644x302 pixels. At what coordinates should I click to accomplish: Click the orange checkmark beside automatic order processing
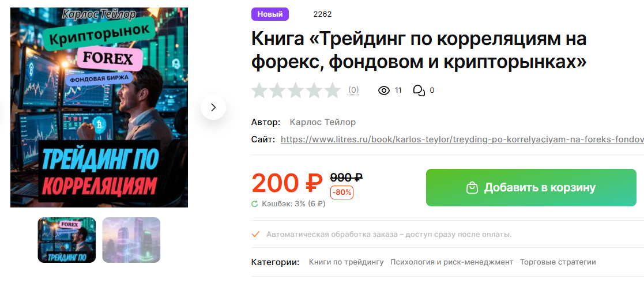coord(256,235)
